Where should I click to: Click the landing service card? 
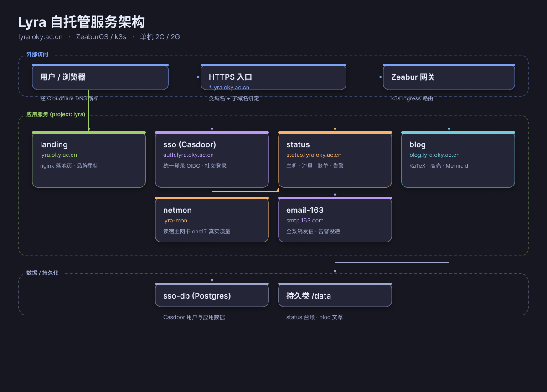(89, 160)
